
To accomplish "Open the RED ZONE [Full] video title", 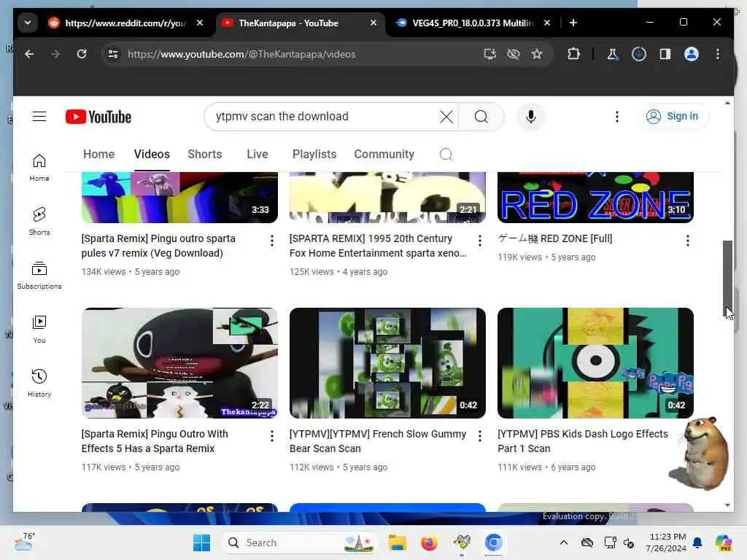I will tap(555, 238).
